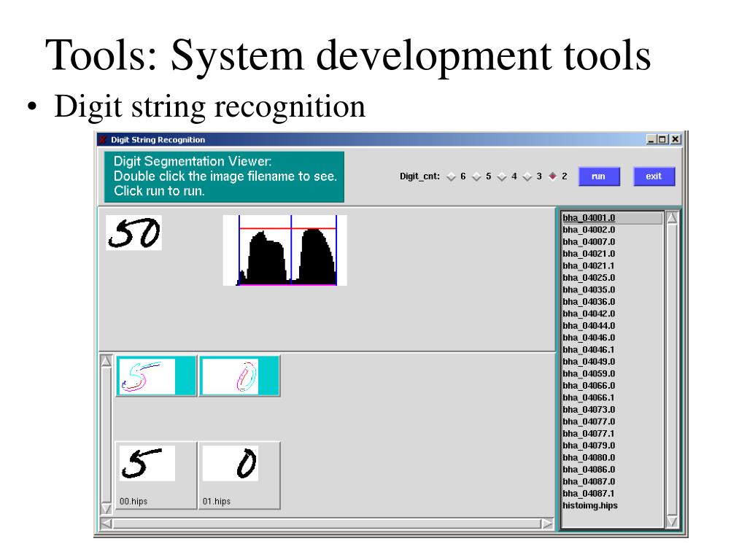This screenshot has height=560, width=747.
Task: Click horizontal scrollbar right arrow
Action: pyautogui.click(x=547, y=524)
